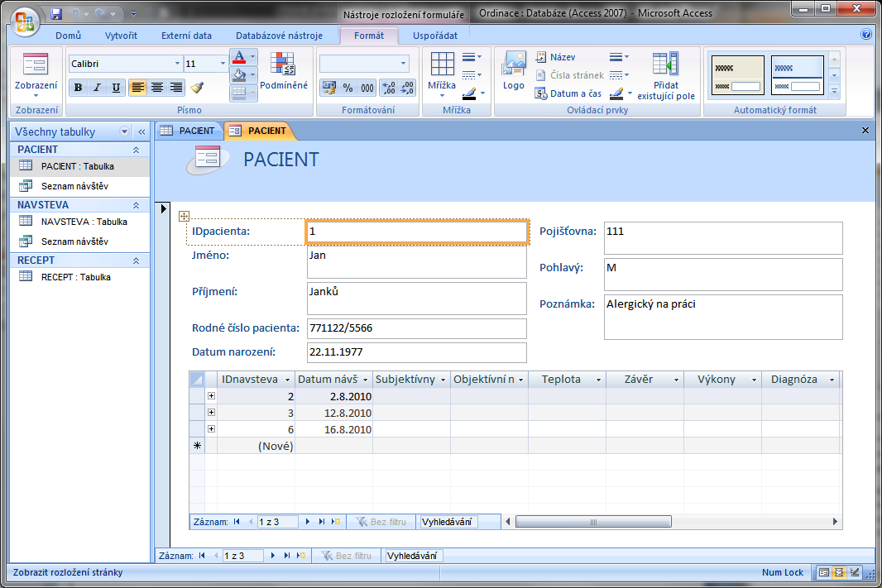Screen dimensions: 882x588
Task: Apply thousands separator 000 format
Action: pyautogui.click(x=367, y=88)
